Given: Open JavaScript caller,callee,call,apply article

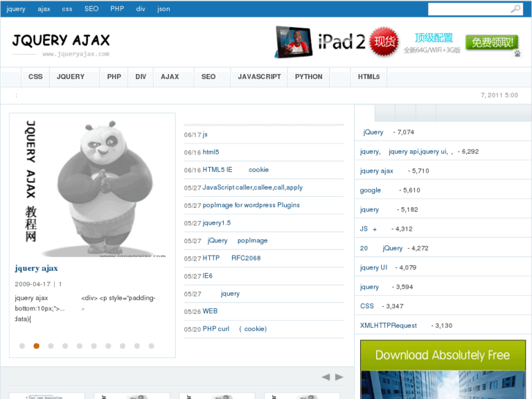Looking at the screenshot, I should click(x=252, y=187).
